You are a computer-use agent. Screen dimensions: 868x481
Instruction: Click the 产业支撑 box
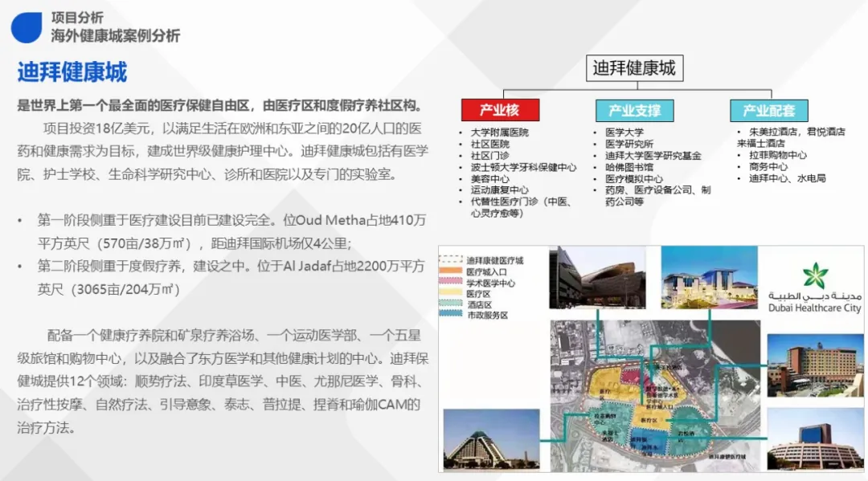(x=634, y=111)
